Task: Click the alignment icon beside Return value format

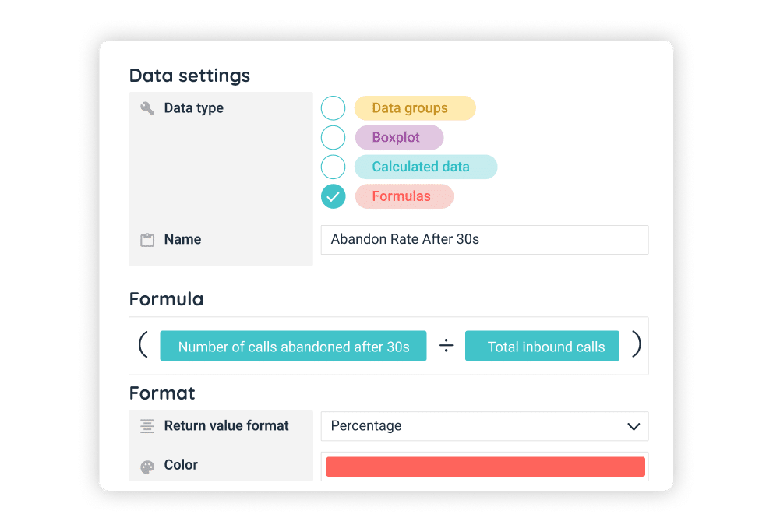Action: (x=147, y=426)
